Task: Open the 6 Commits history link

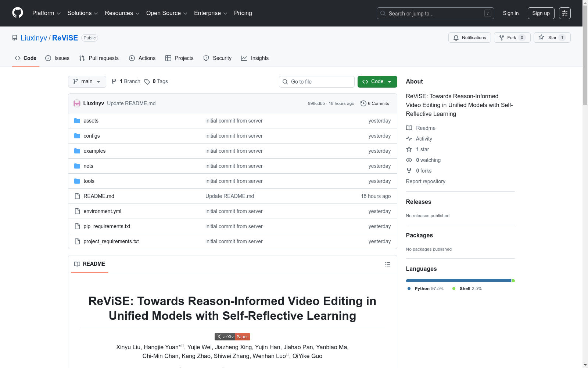Action: click(374, 103)
